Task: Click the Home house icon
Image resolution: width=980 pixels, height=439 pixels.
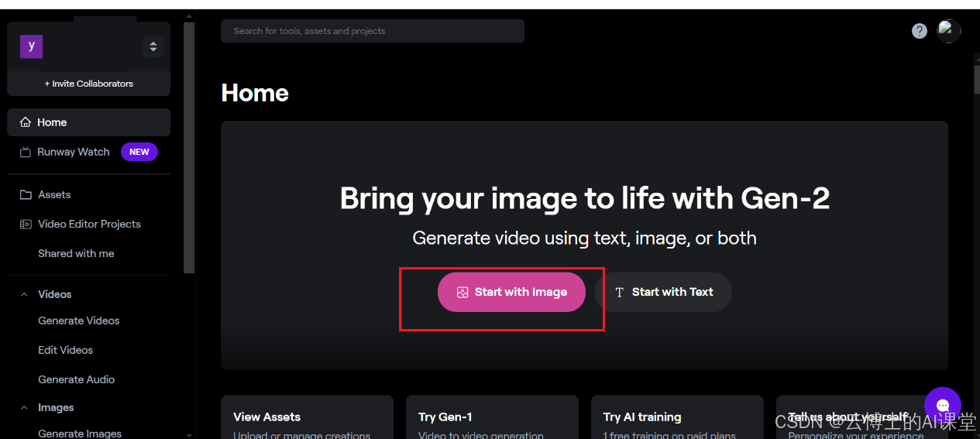Action: pos(26,122)
